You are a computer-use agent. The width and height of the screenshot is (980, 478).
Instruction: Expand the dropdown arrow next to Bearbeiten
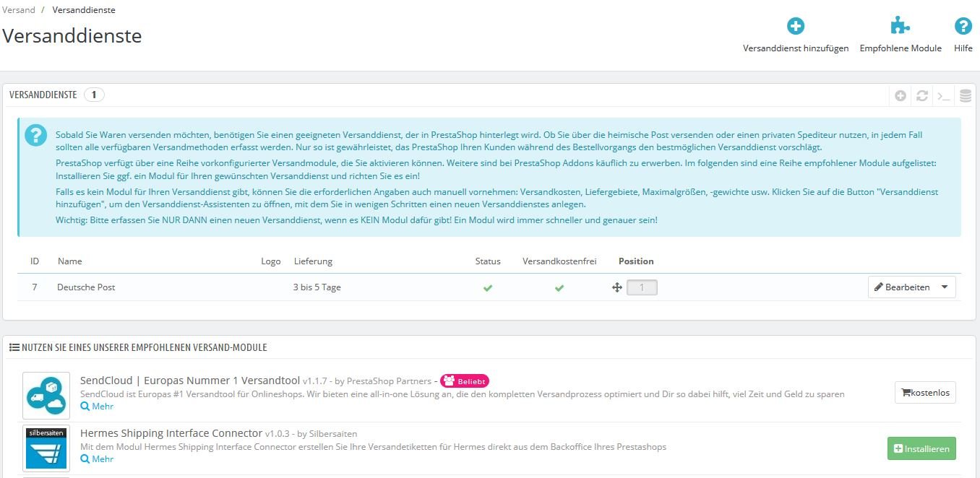(x=945, y=287)
